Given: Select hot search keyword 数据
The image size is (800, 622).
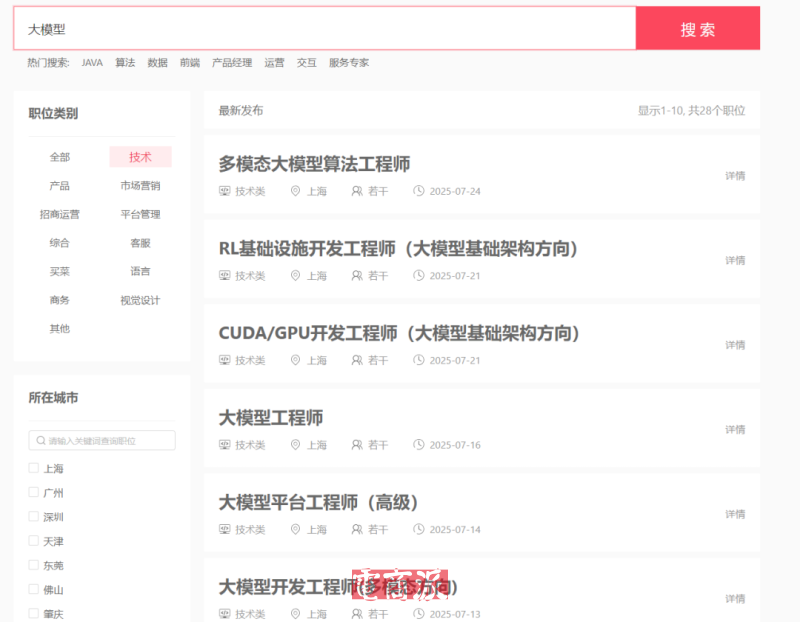Looking at the screenshot, I should pos(158,63).
